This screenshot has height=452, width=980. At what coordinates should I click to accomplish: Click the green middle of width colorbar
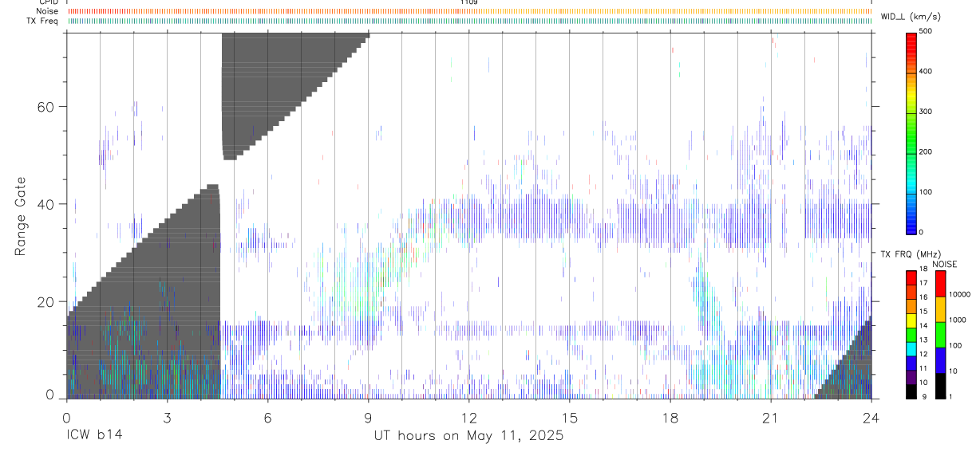click(x=911, y=132)
